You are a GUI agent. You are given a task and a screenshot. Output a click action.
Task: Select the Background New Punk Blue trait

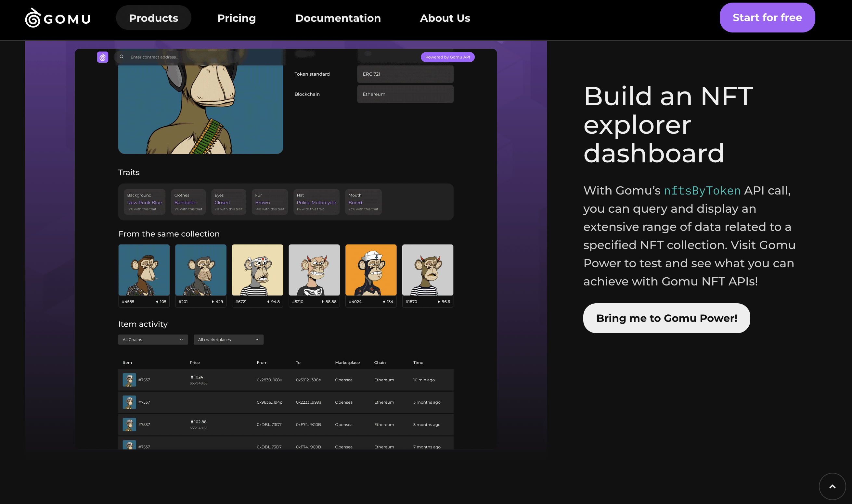[144, 202]
